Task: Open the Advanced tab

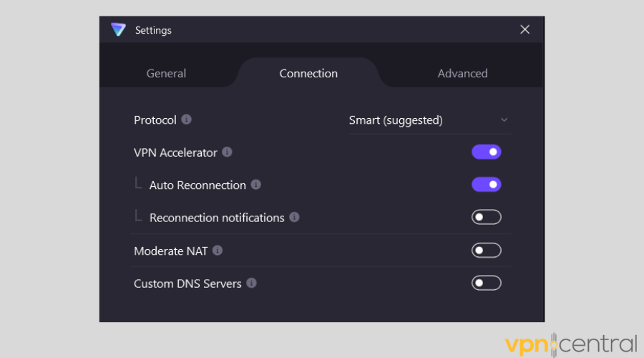Action: coord(462,73)
